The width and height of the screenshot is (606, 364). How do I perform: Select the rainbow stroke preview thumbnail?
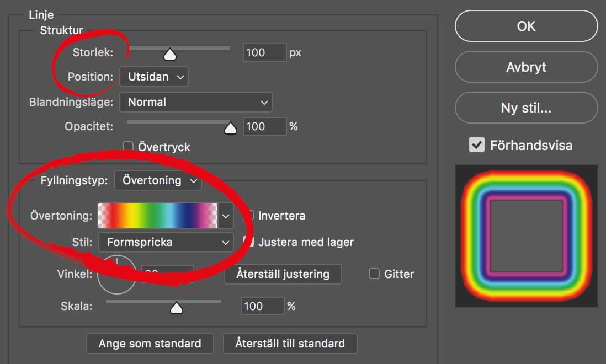point(527,236)
